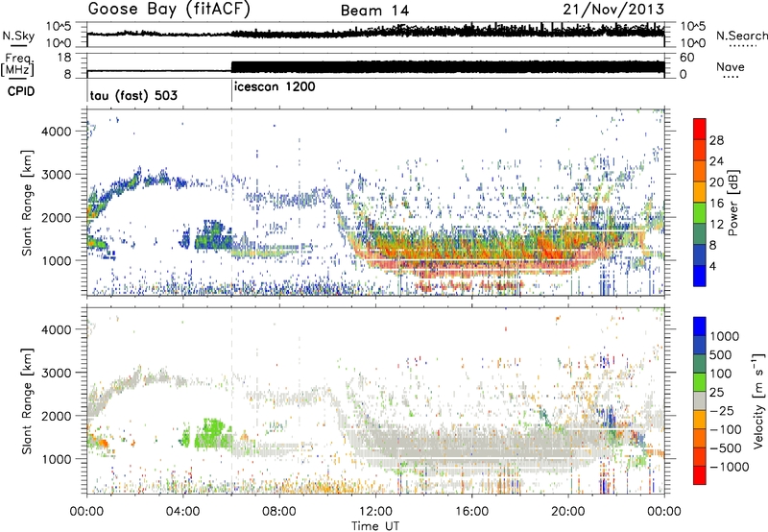Click the "04:00" time tick label
Image resolution: width=768 pixels, height=532 pixels.
[183, 512]
